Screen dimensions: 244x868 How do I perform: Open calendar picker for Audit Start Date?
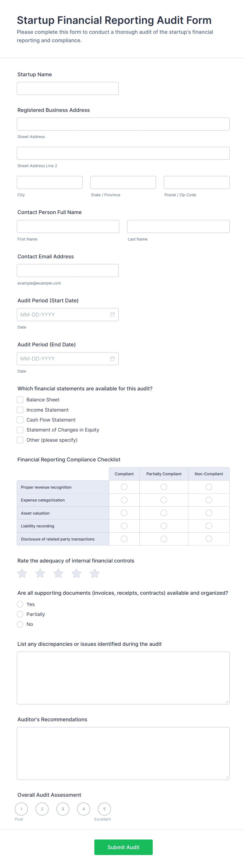[112, 314]
